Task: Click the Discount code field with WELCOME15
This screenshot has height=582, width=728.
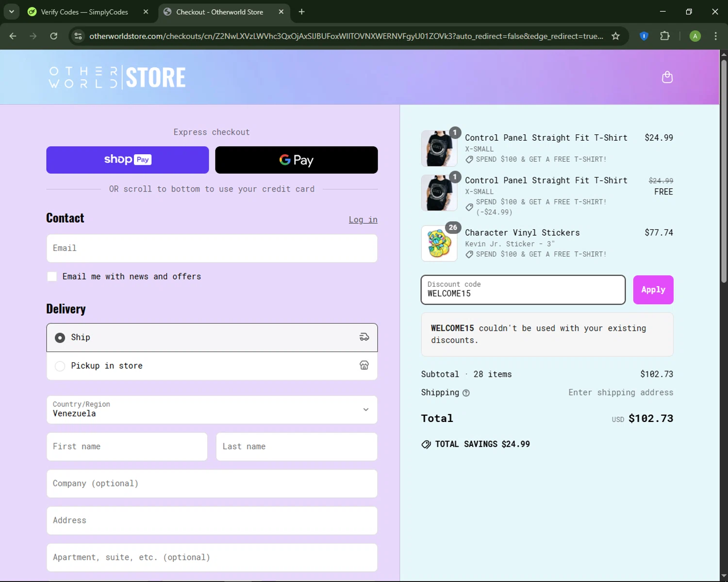Action: [x=523, y=290]
